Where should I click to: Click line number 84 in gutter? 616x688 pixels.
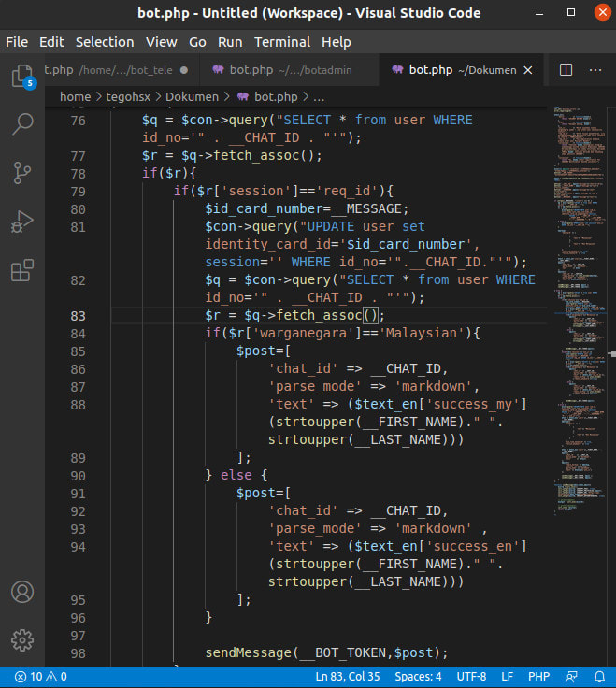pyautogui.click(x=79, y=334)
